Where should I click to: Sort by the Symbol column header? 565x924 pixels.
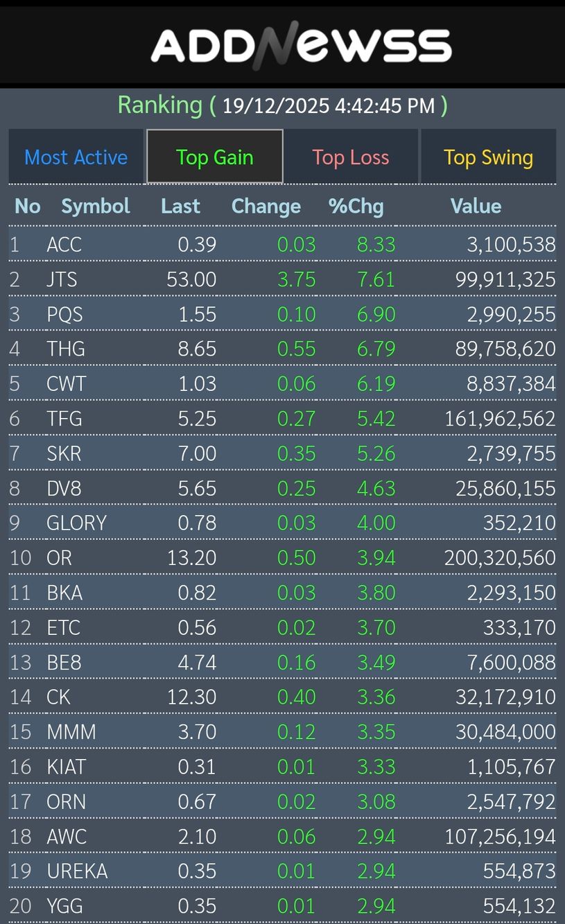point(96,206)
